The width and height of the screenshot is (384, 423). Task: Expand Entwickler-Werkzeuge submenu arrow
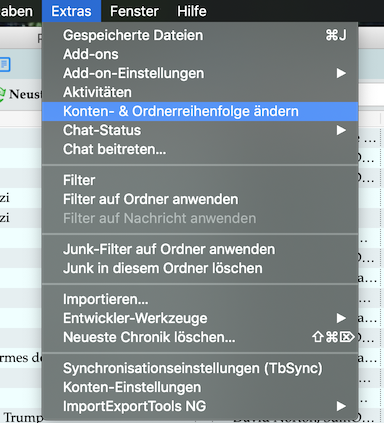[x=341, y=318]
